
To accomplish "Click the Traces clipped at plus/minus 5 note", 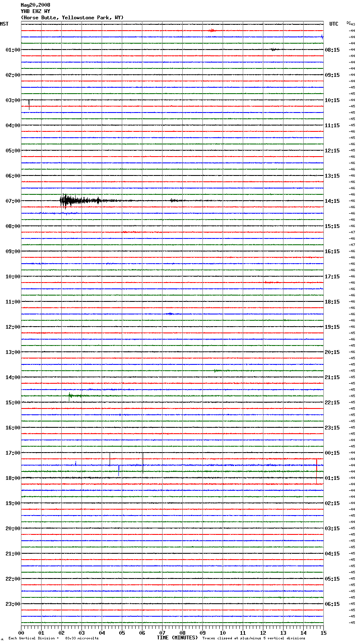I will 254,638.
